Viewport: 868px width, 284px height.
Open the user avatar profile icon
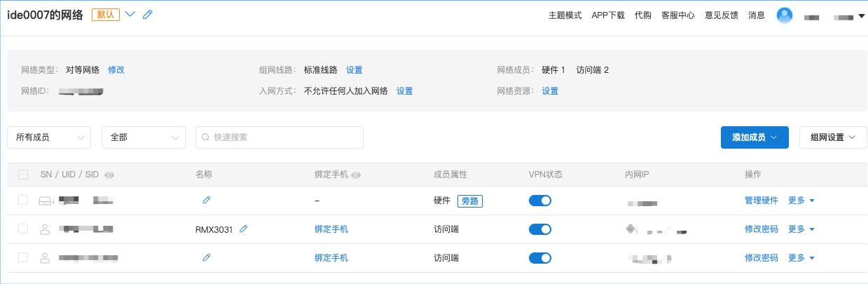pos(785,15)
